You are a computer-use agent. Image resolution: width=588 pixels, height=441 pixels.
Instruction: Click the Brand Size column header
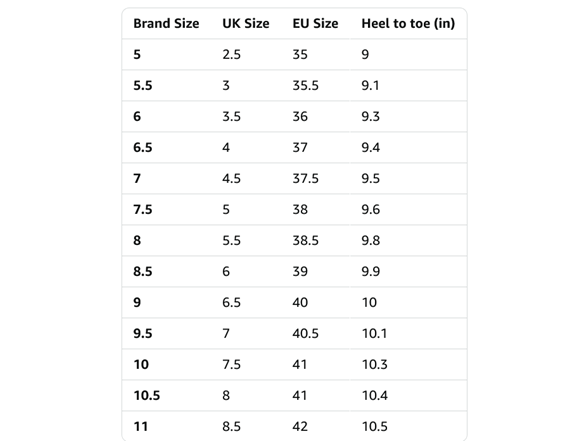[166, 23]
